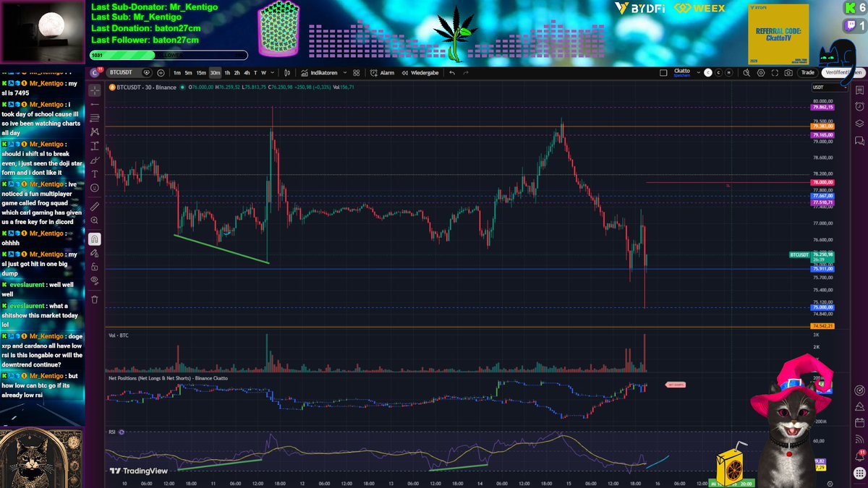The image size is (868, 488).
Task: Click the Ckatto layout name
Action: pos(682,71)
